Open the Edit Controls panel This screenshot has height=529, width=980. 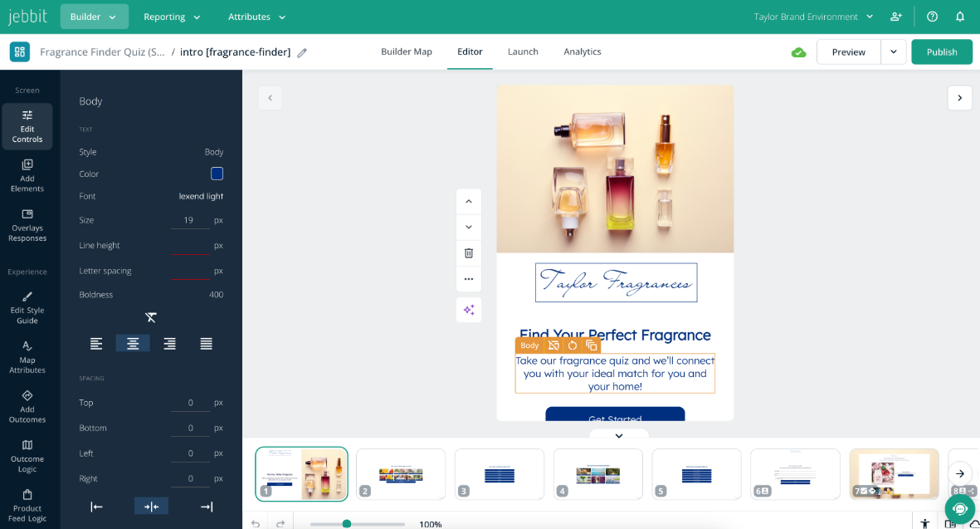(x=27, y=126)
